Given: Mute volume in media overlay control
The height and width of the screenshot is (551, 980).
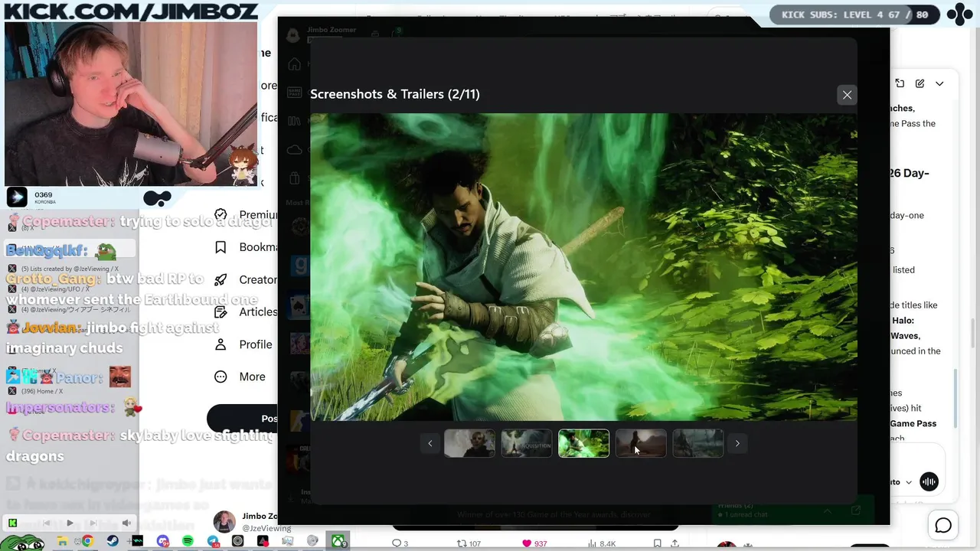Looking at the screenshot, I should pyautogui.click(x=126, y=523).
